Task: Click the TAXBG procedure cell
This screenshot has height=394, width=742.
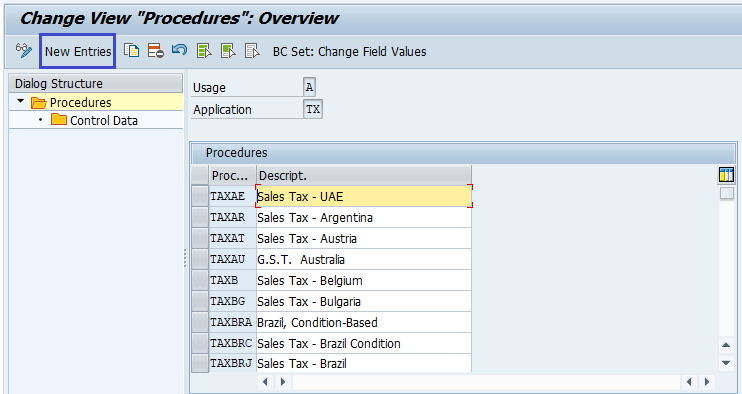Action: tap(232, 301)
